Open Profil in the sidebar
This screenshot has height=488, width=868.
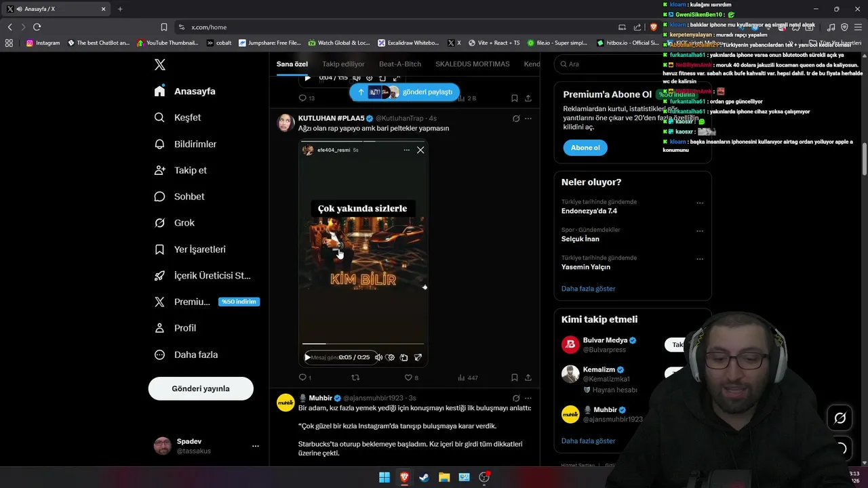click(x=175, y=328)
